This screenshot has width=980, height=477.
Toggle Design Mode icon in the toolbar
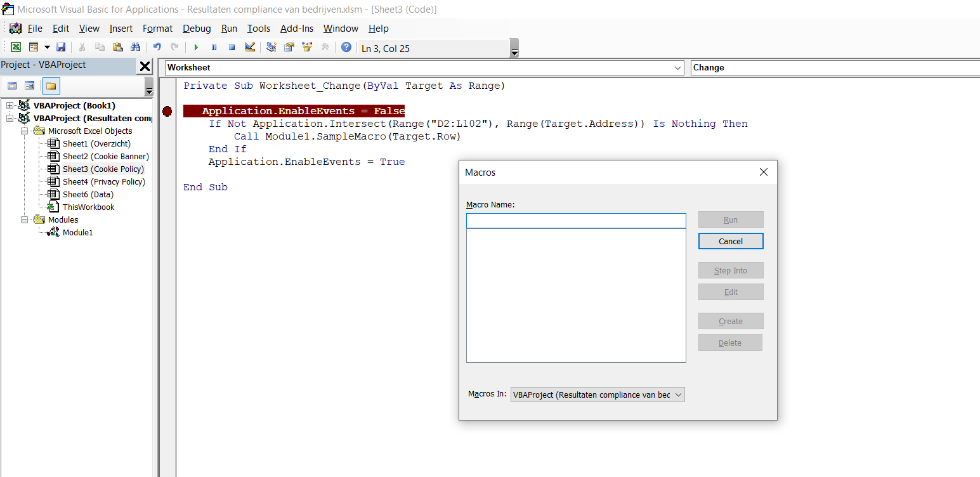[249, 48]
